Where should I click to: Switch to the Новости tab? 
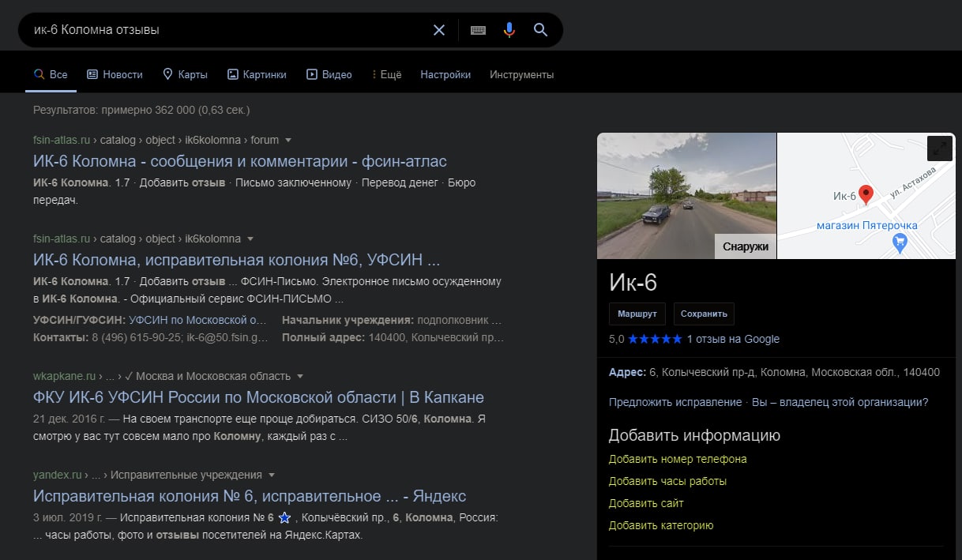[x=115, y=74]
